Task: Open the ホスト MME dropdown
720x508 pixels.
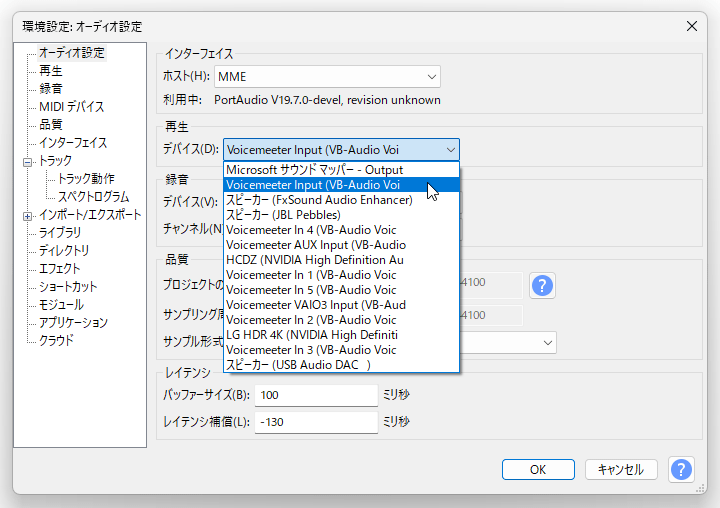Action: click(x=327, y=77)
